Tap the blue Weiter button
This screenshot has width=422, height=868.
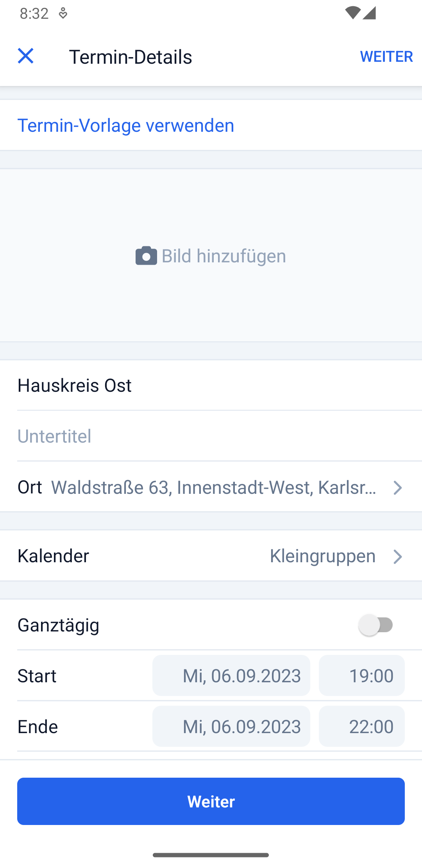tap(211, 802)
